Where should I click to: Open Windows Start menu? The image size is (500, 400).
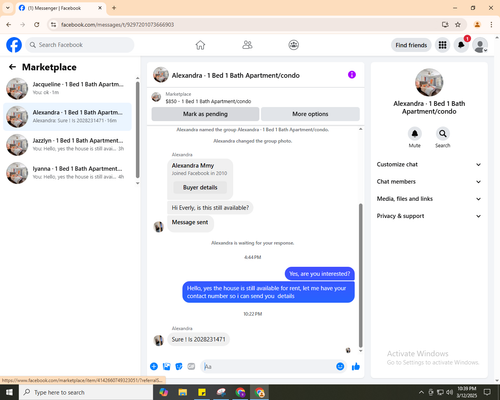(9, 392)
